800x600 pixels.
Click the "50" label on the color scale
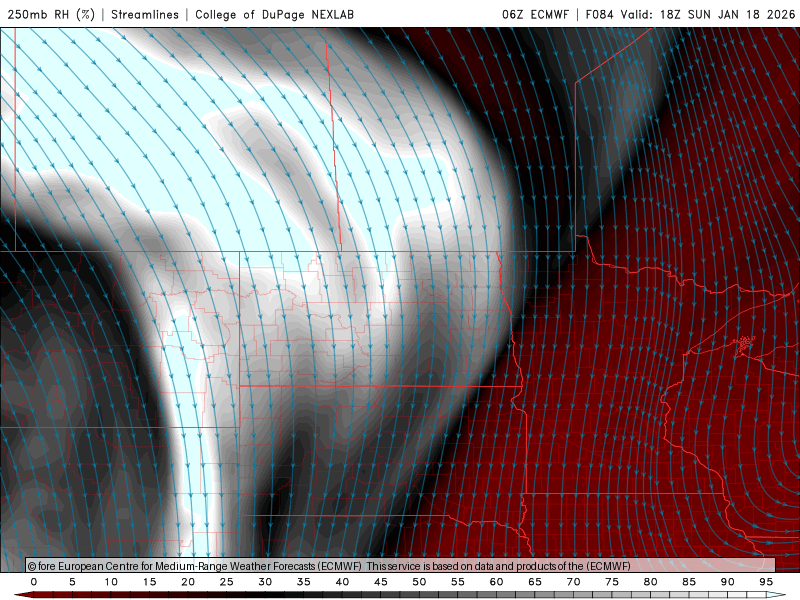pos(419,582)
